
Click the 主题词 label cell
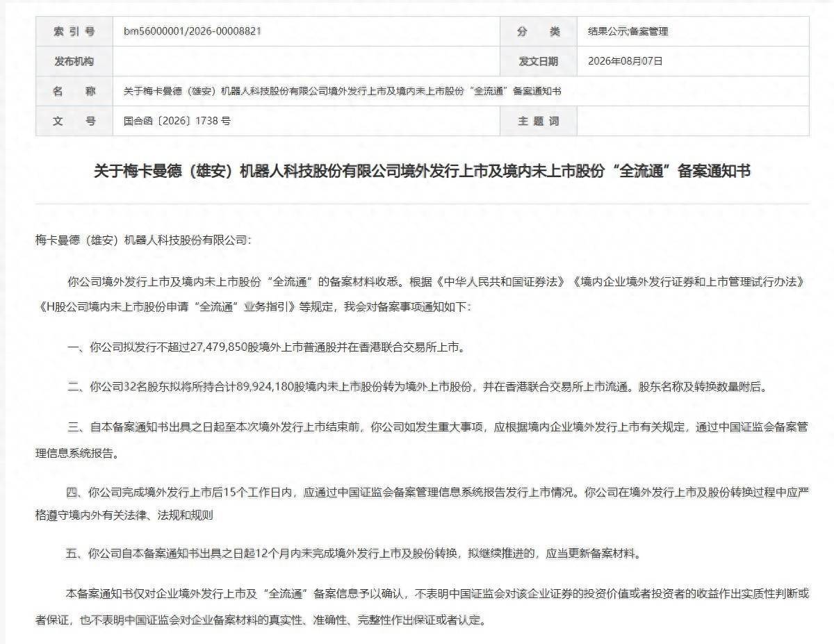(x=539, y=121)
